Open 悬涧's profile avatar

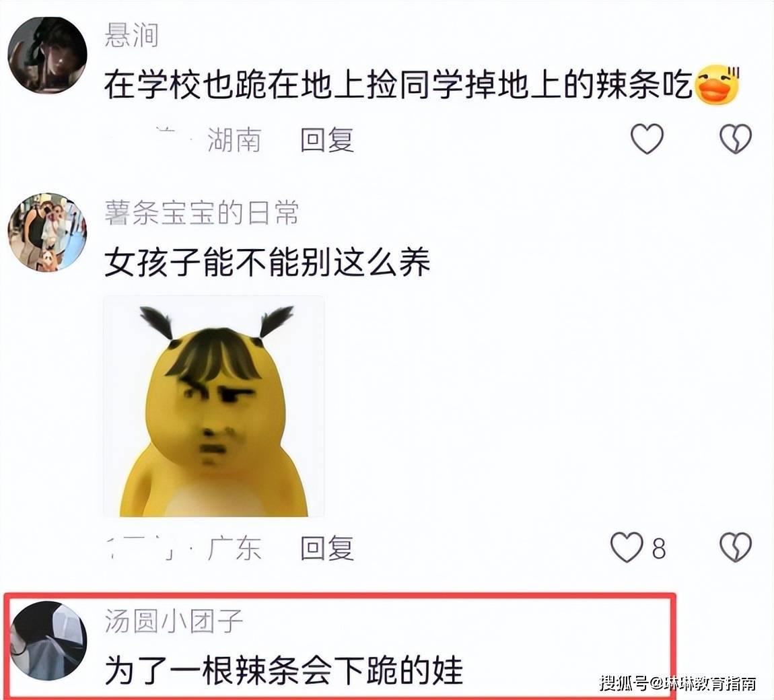[47, 55]
